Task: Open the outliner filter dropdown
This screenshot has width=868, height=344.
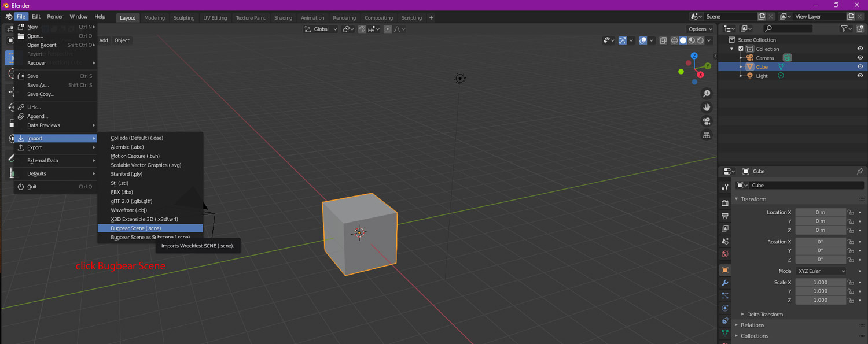Action: [x=846, y=28]
